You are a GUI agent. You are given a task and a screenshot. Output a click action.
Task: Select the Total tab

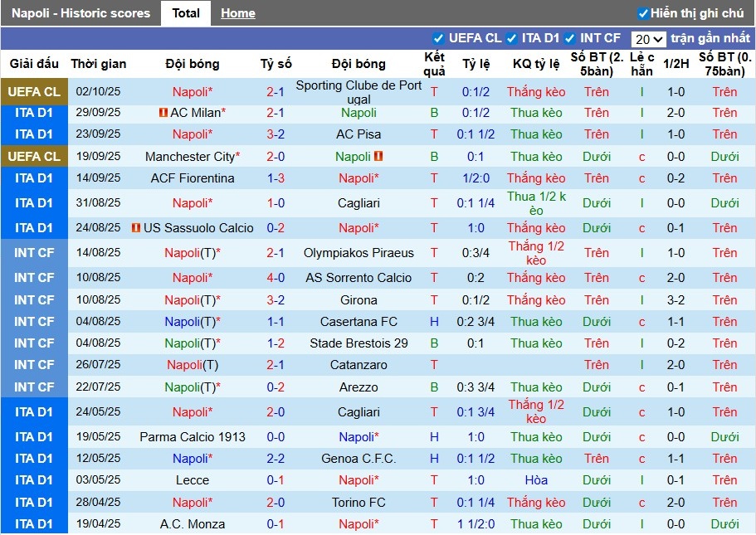coord(186,13)
